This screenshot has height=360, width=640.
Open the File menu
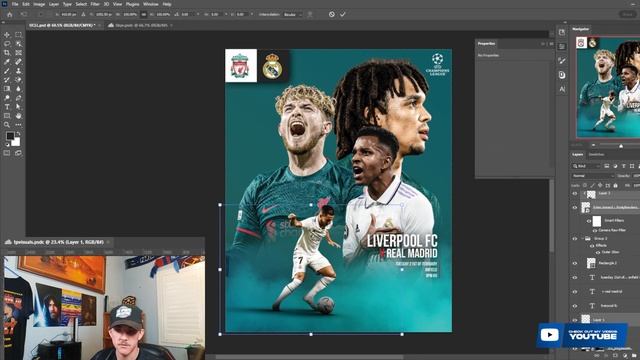coord(15,4)
